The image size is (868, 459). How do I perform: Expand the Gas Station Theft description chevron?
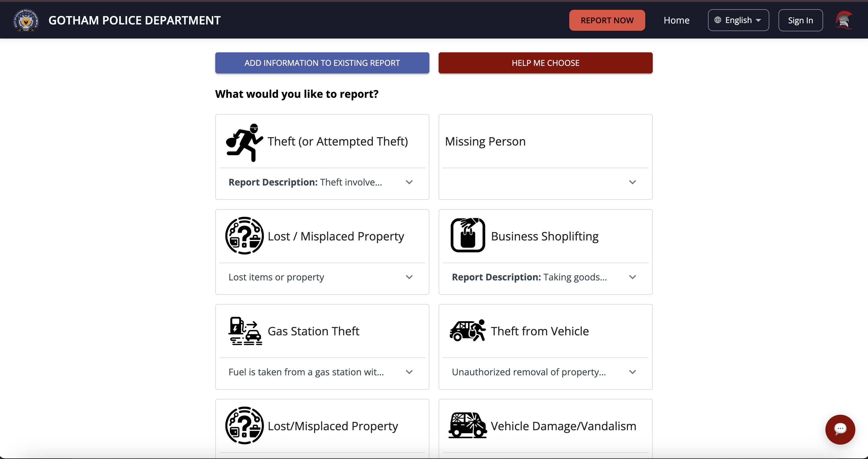(x=409, y=372)
